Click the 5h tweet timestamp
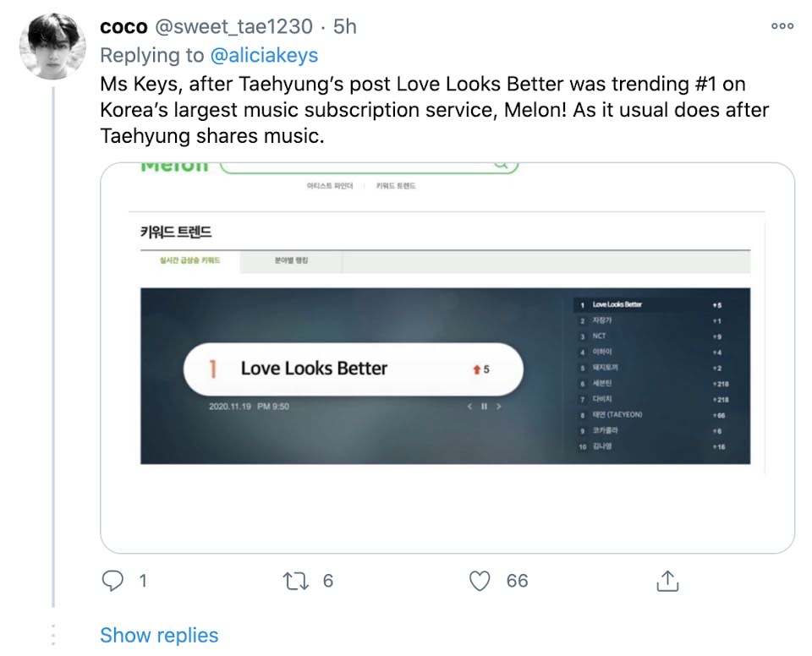812x656 pixels. 345,27
